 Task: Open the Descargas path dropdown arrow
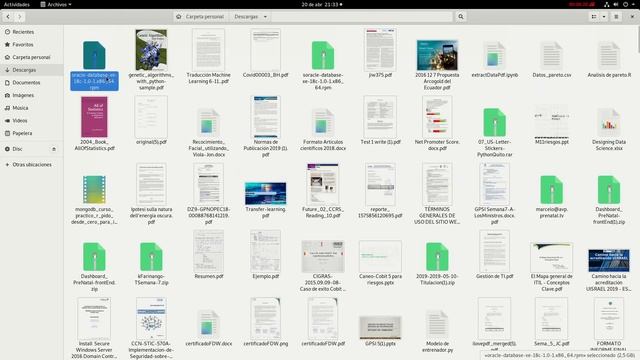265,17
